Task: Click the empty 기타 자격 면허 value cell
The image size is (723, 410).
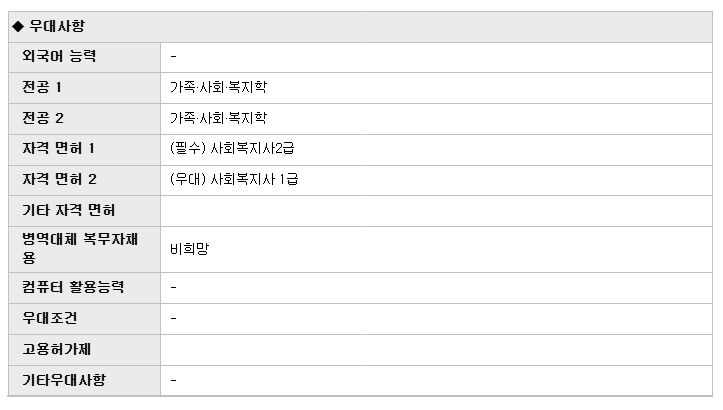Action: point(436,211)
